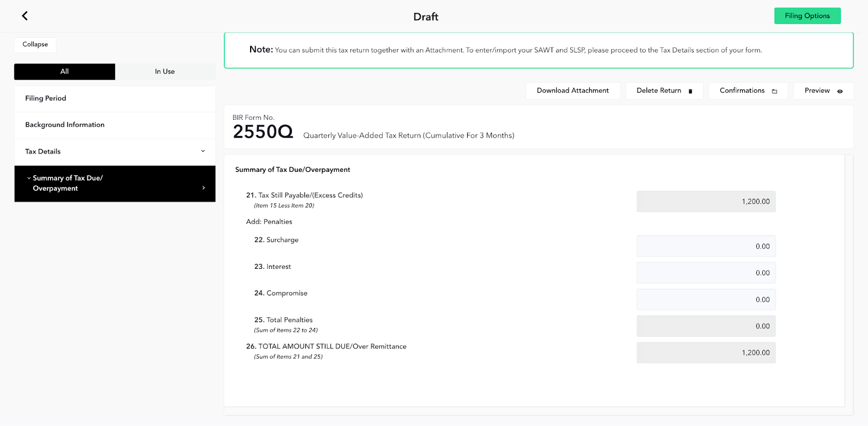
Task: Click '26. TOTAL AMOUNT STILL DUE' label
Action: pyautogui.click(x=326, y=346)
